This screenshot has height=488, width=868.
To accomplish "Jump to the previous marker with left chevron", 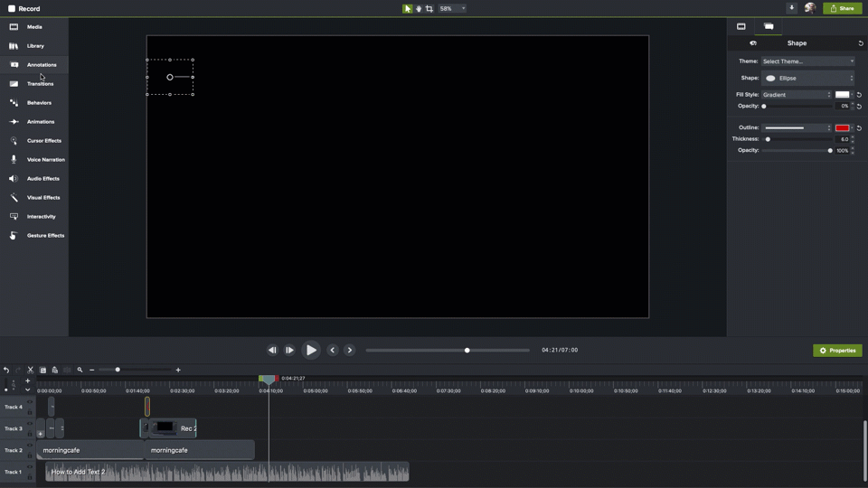I will point(332,351).
